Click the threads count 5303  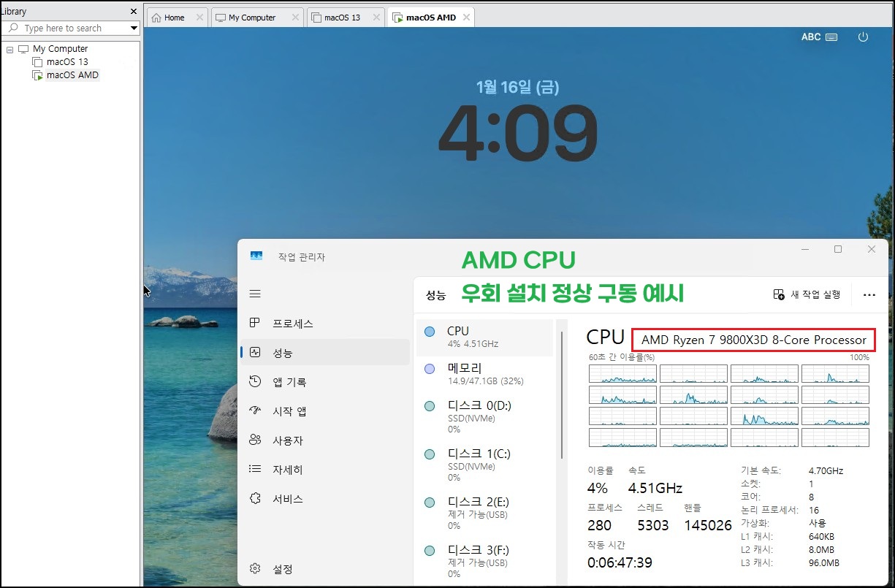point(652,525)
